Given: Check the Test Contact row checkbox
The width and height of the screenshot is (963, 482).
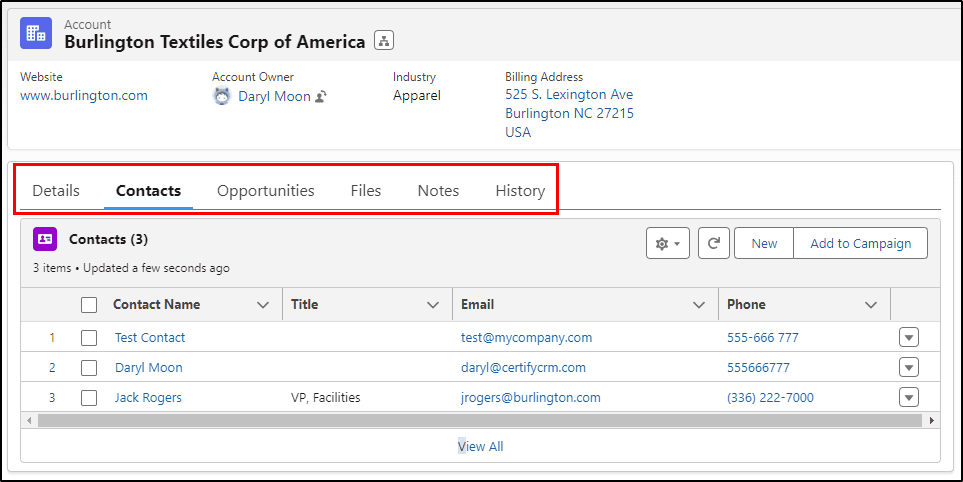Looking at the screenshot, I should coord(89,338).
